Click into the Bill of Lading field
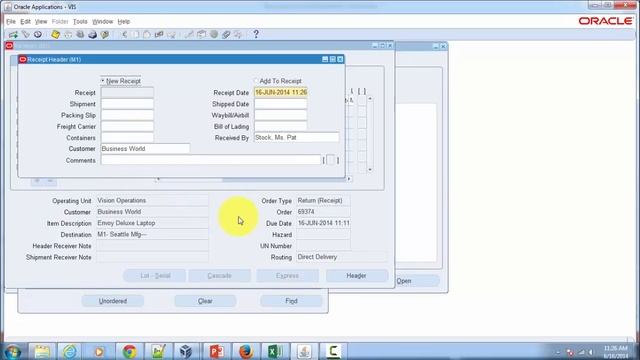The width and height of the screenshot is (640, 360). [x=281, y=127]
